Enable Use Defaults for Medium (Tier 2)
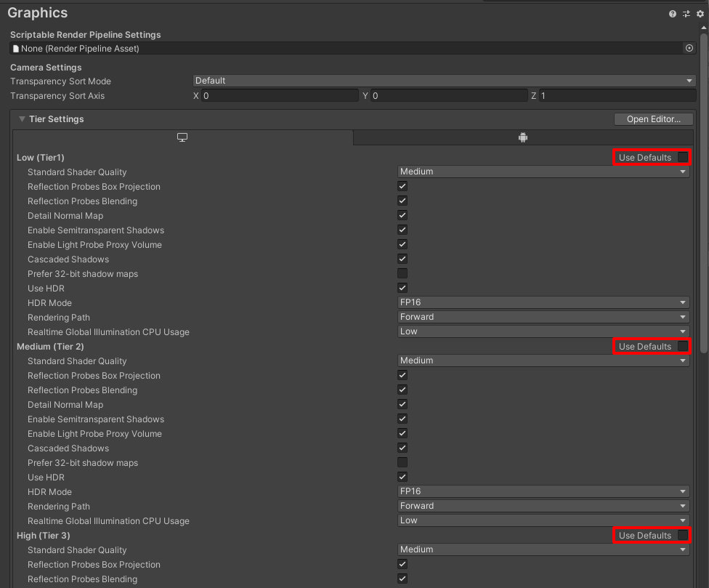The width and height of the screenshot is (709, 588). coord(683,346)
